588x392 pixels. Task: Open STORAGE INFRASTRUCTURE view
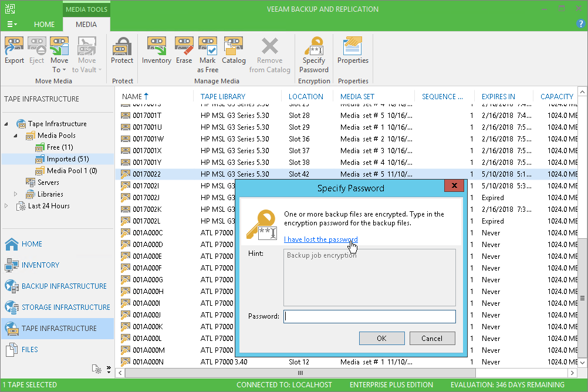[x=58, y=307]
